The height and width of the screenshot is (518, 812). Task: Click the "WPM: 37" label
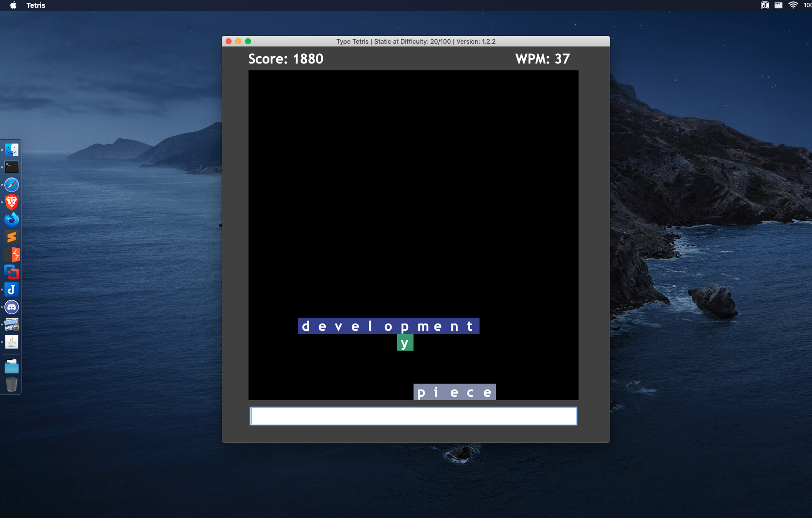click(x=543, y=59)
